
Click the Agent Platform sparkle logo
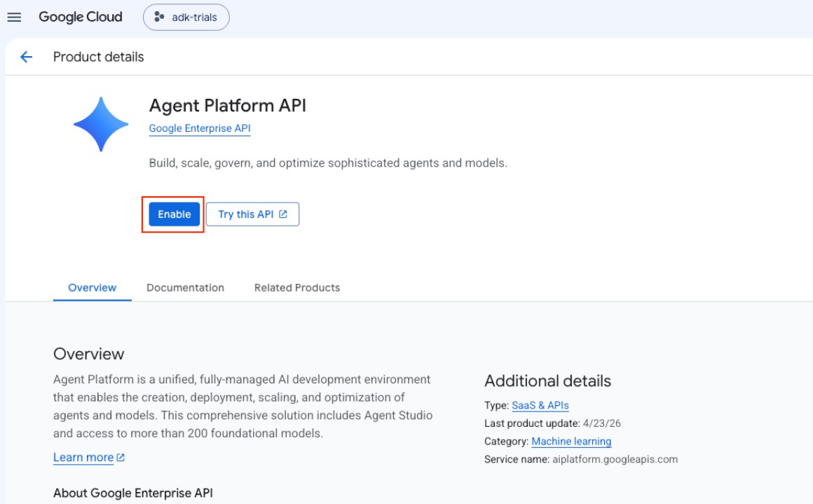click(x=101, y=125)
